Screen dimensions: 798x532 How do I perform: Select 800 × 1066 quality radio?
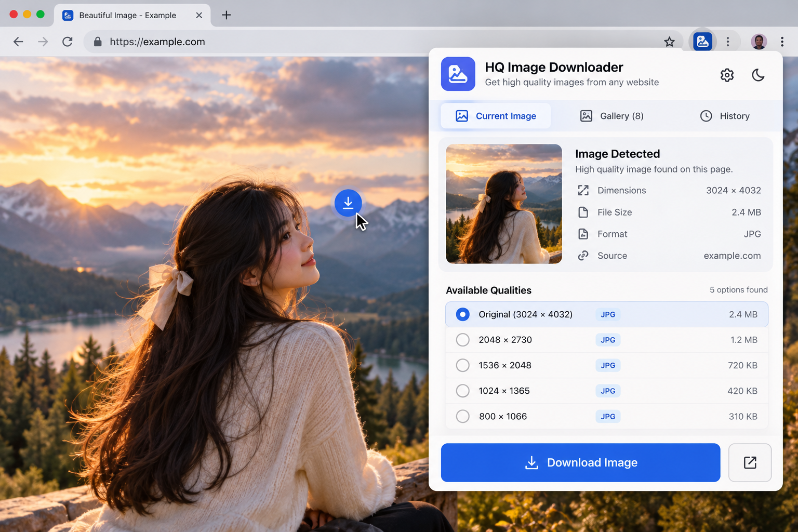pos(462,416)
